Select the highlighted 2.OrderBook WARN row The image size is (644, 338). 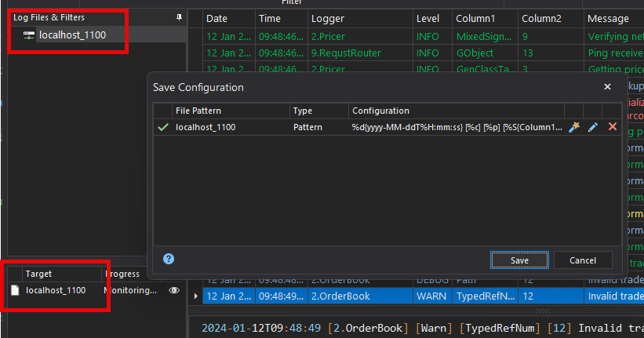tap(423, 296)
